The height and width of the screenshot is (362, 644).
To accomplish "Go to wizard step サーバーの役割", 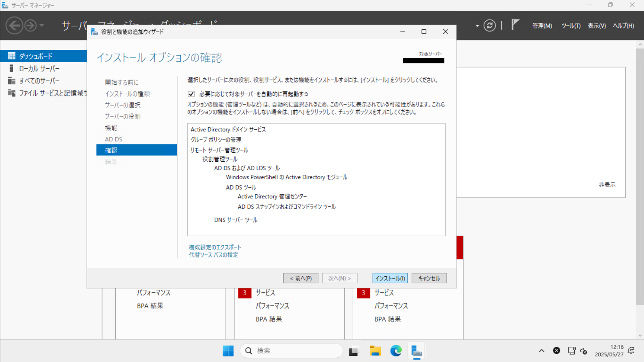I will [x=123, y=116].
